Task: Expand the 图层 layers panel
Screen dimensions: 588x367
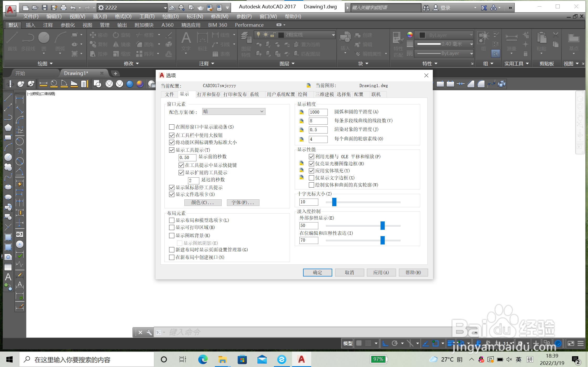Action: tap(287, 63)
